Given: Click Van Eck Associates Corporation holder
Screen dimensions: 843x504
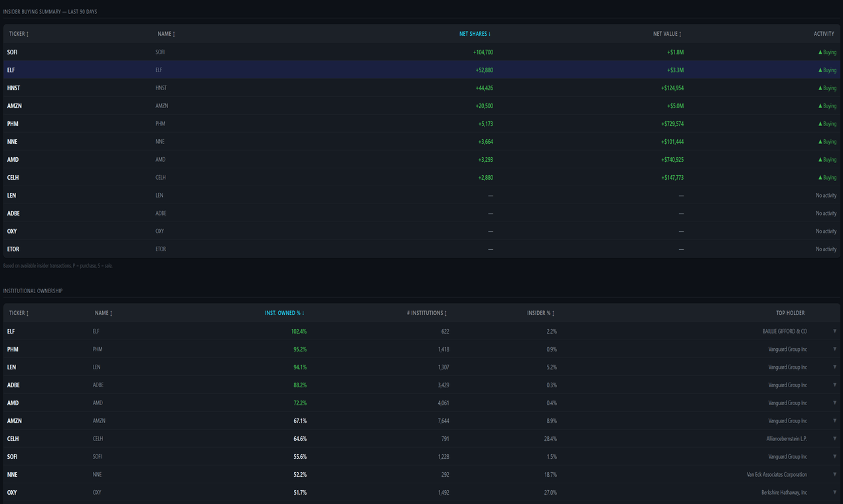Looking at the screenshot, I should tap(777, 474).
